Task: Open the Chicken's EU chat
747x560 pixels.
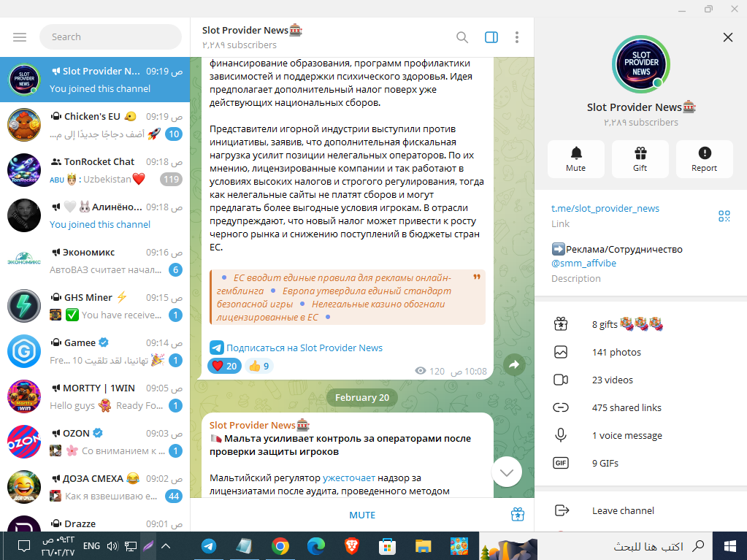Action: 95,125
